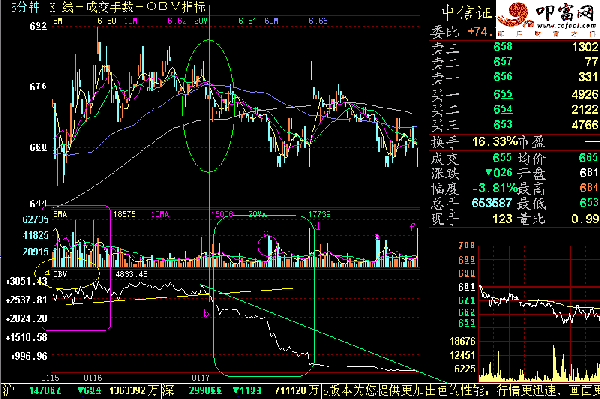Image resolution: width=600 pixels, height=399 pixels.
Task: Click the EMA label atop the volume panel
Action: 60,215
